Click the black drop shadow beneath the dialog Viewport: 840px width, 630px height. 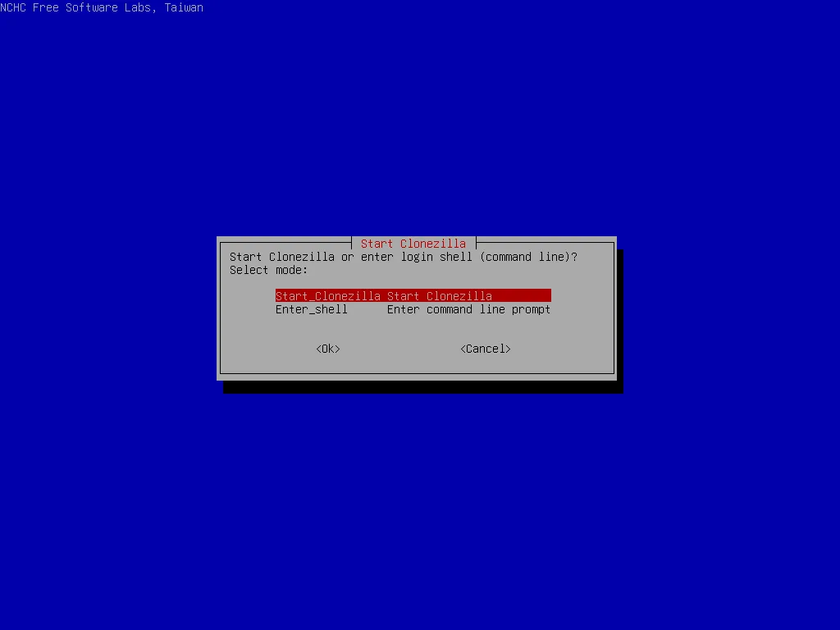point(422,386)
